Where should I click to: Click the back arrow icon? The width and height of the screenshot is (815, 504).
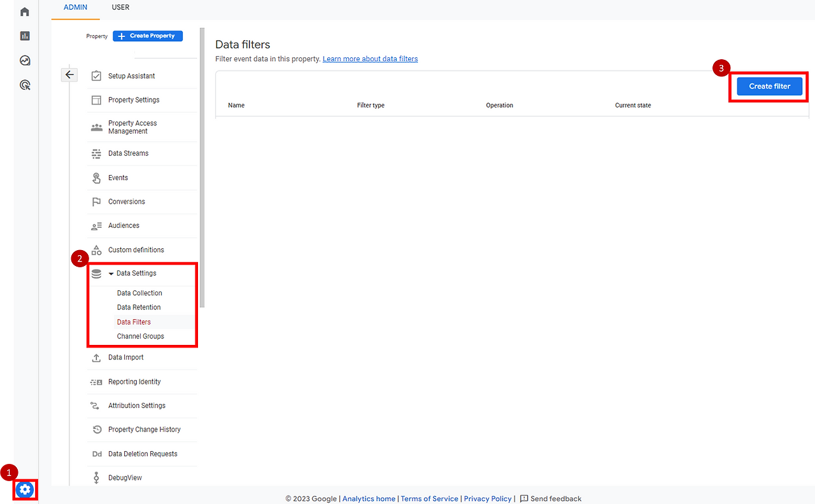click(69, 74)
